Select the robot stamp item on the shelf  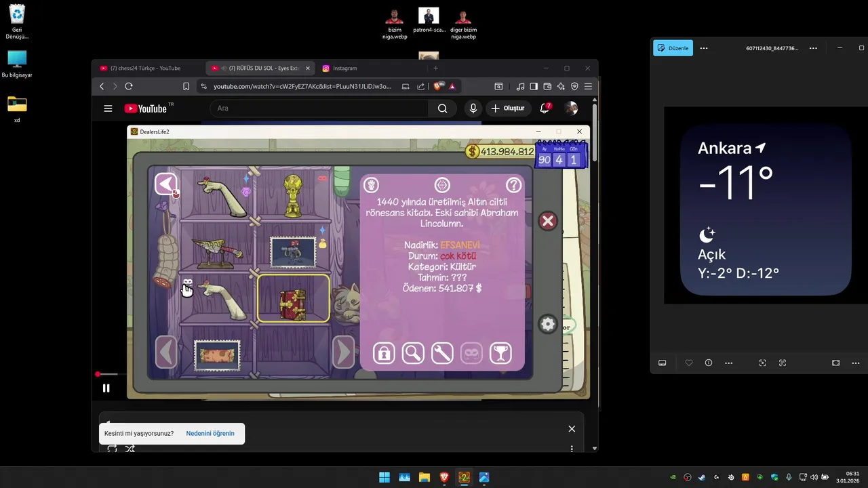(x=293, y=252)
